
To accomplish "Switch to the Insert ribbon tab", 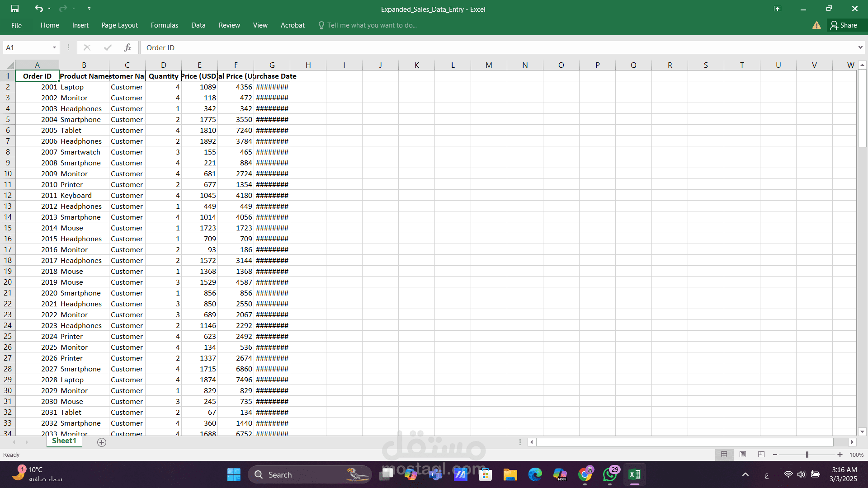I will pyautogui.click(x=80, y=25).
